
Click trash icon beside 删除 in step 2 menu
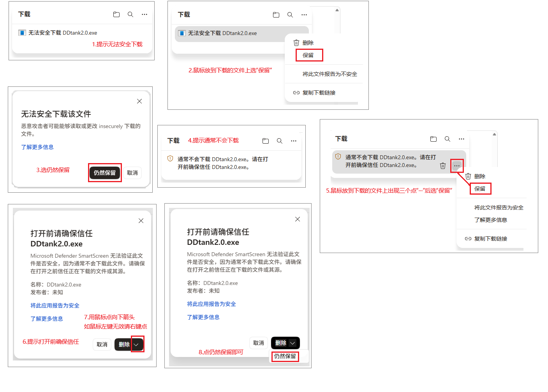click(296, 43)
